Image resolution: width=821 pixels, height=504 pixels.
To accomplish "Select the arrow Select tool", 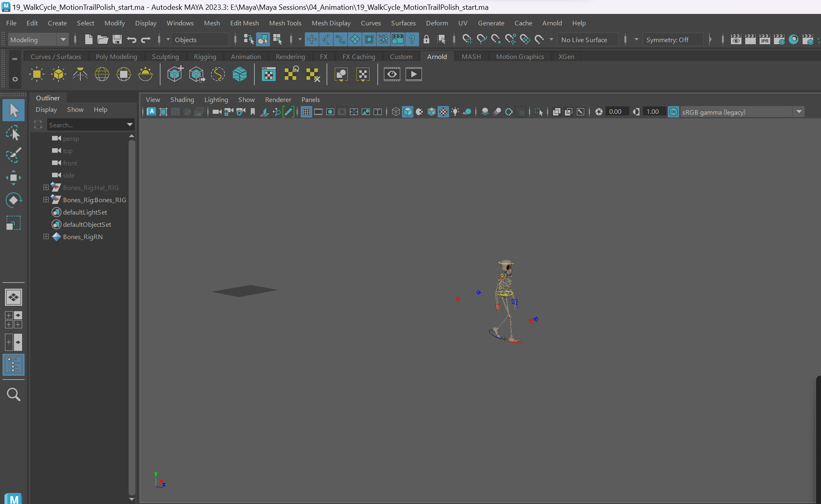I will click(14, 110).
